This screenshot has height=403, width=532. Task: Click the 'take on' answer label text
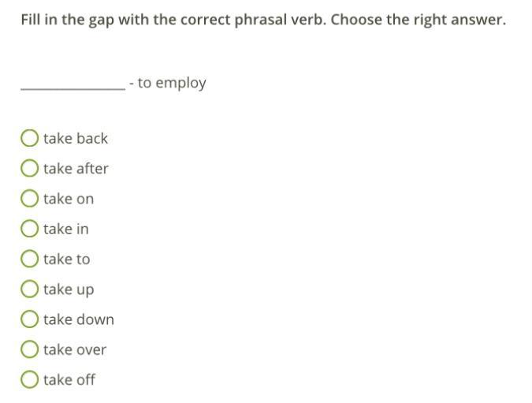coord(69,199)
